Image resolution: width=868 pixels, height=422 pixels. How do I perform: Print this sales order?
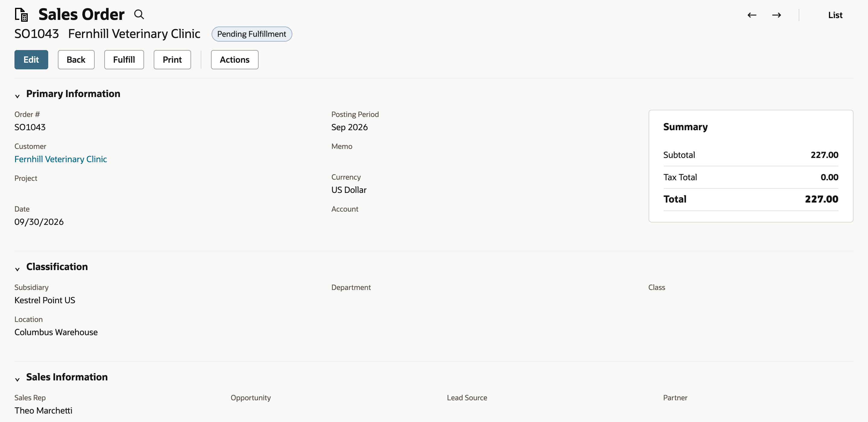[172, 60]
